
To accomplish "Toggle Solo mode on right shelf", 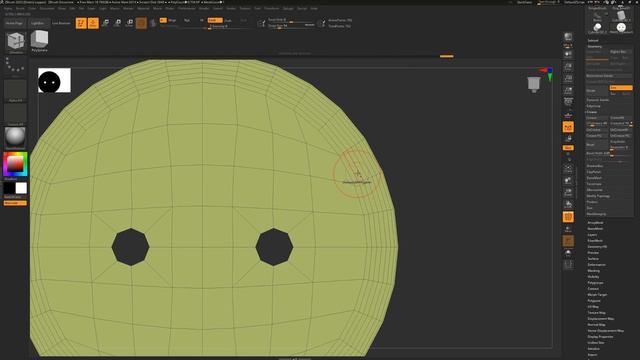I will click(568, 253).
